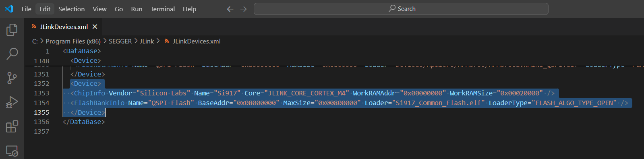Click the sticky DataBase tag on line 1

pos(82,51)
